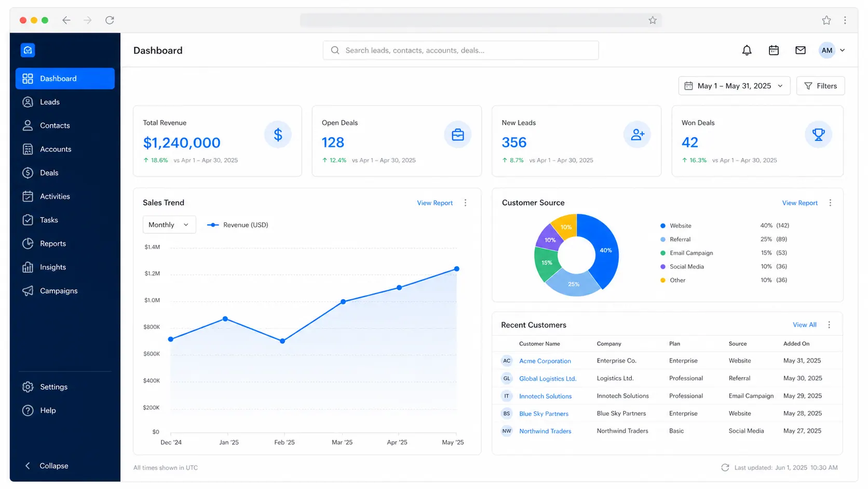Open Help in sidebar
This screenshot has height=489, width=868.
65,411
